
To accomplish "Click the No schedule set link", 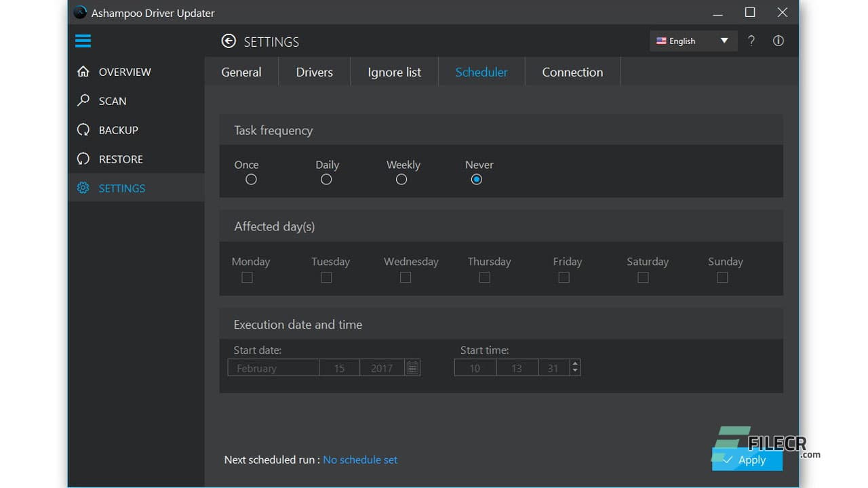I will pyautogui.click(x=360, y=460).
